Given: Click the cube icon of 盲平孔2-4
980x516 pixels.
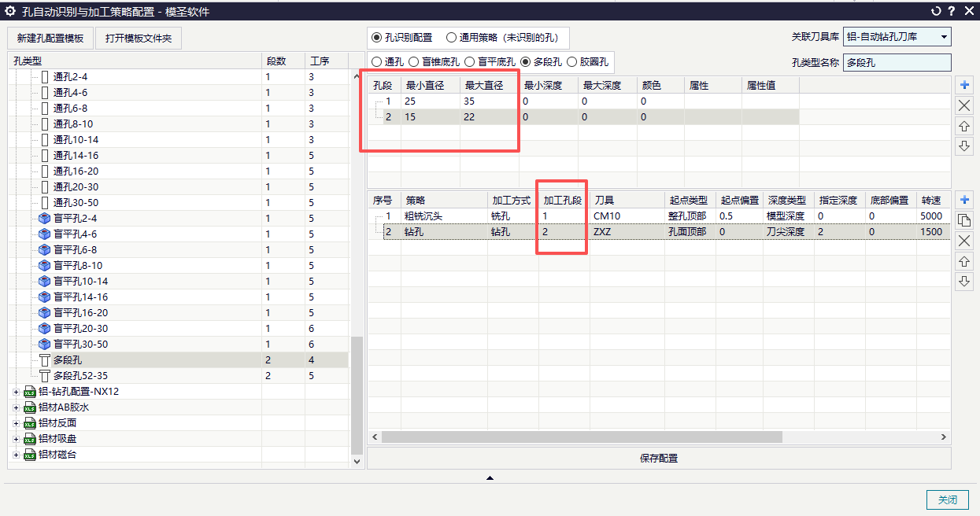Looking at the screenshot, I should [45, 218].
